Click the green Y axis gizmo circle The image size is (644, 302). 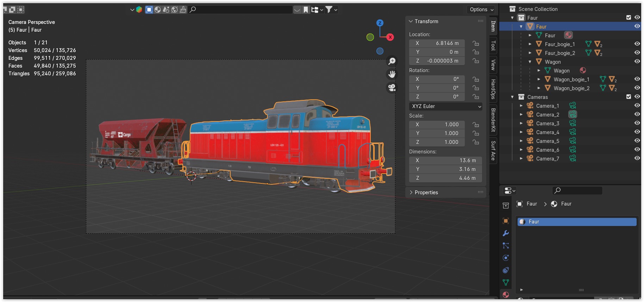tap(370, 37)
